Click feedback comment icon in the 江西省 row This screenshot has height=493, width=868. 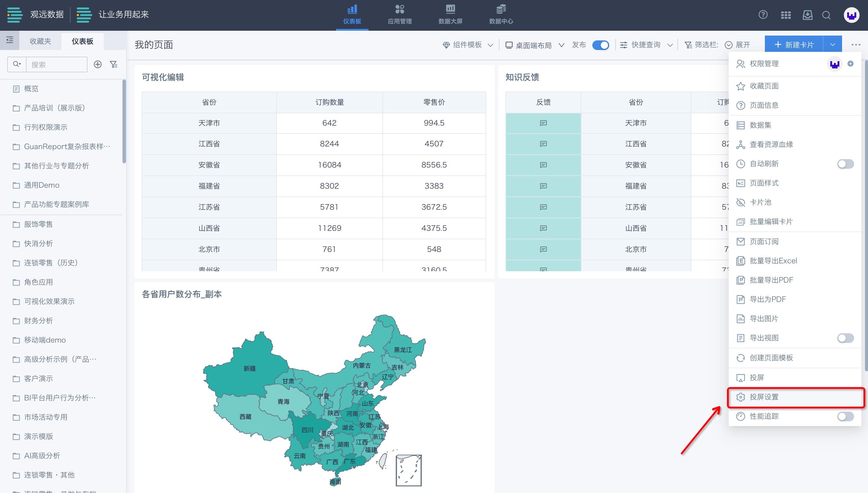point(543,144)
